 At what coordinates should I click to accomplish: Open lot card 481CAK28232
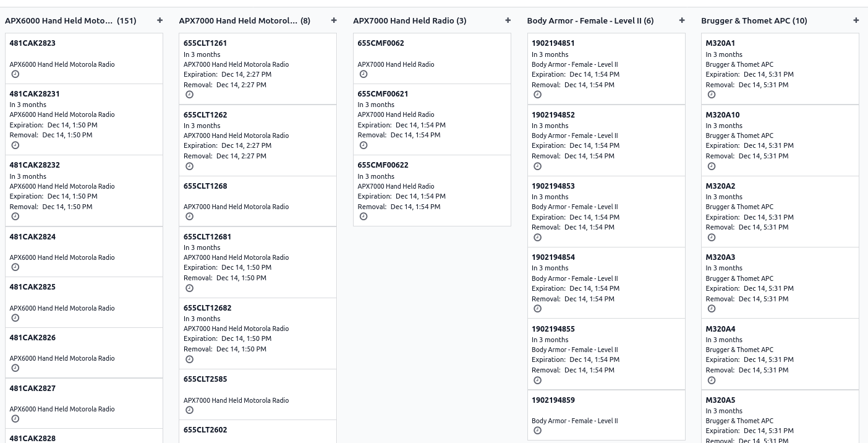coord(84,191)
